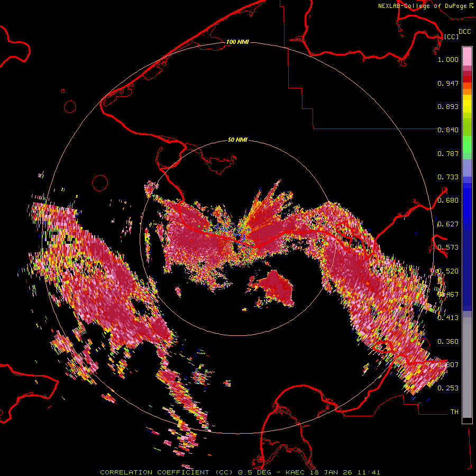Click the bright green segment of the color bar
This screenshot has width=476, height=476.
(467, 144)
